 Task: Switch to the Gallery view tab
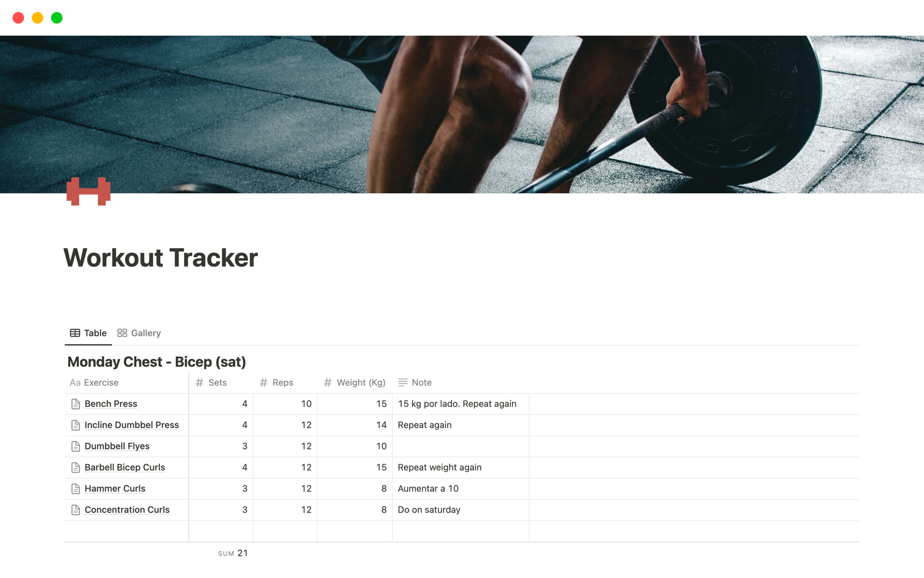pyautogui.click(x=139, y=333)
